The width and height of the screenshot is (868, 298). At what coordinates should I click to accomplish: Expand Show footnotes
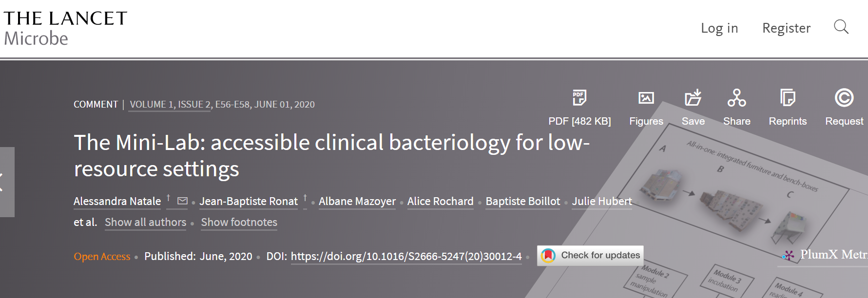(239, 223)
